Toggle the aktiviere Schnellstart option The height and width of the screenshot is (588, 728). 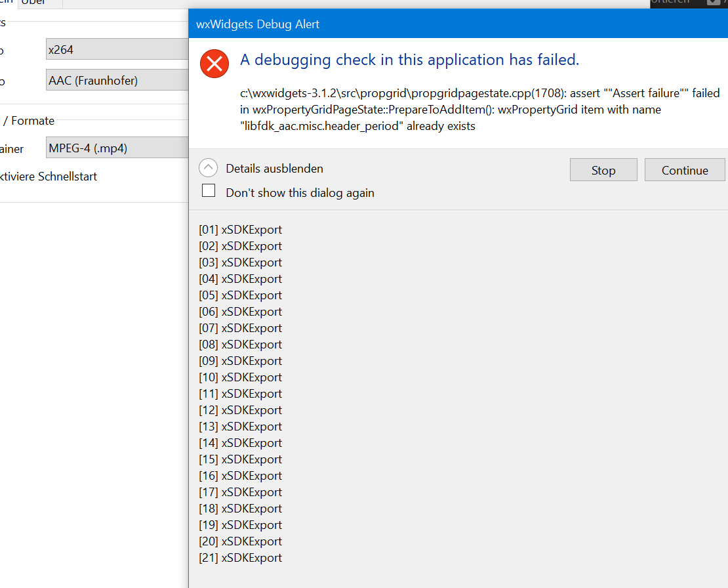pyautogui.click(x=49, y=177)
